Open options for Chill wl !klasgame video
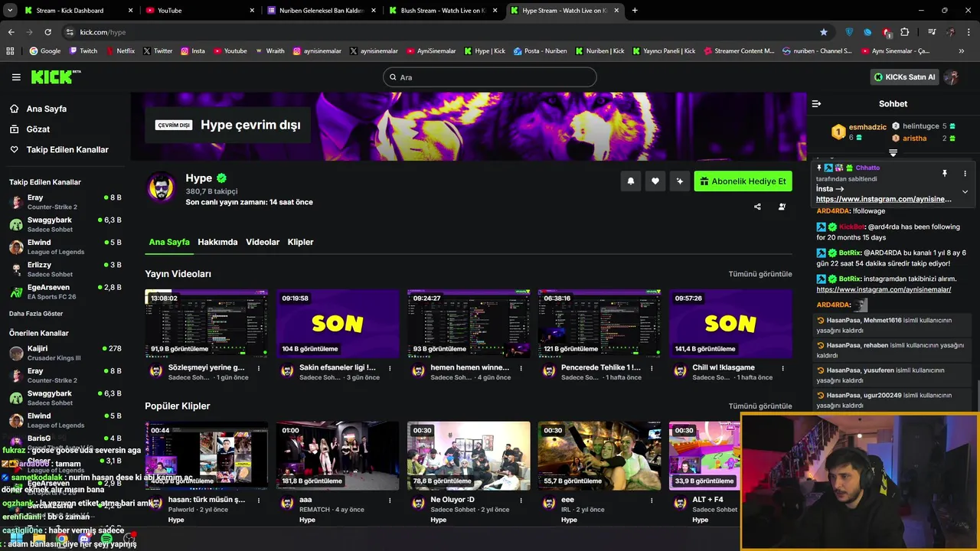This screenshot has width=980, height=551. (782, 368)
